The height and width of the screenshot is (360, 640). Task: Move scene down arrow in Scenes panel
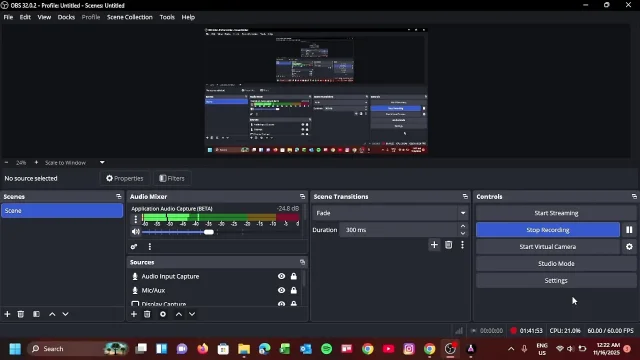click(65, 314)
